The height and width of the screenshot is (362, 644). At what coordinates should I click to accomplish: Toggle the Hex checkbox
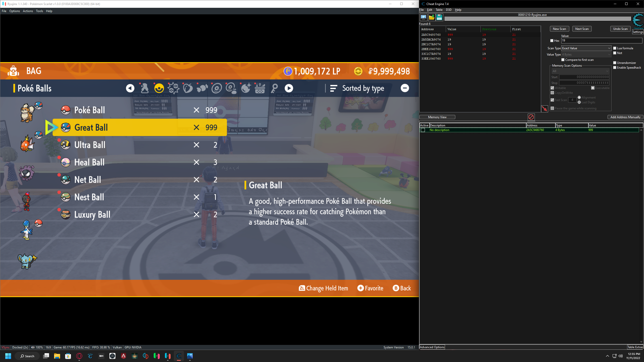(x=552, y=40)
